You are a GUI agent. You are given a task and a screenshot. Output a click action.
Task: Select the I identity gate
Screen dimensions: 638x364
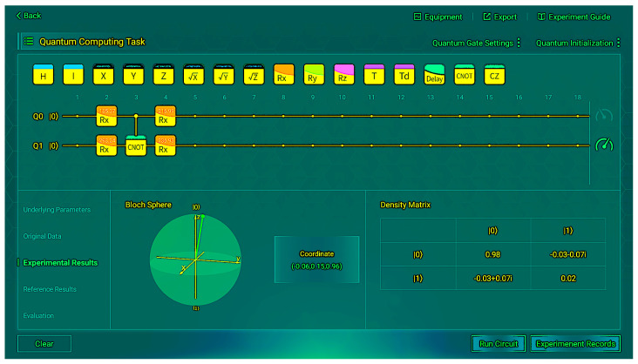[73, 74]
